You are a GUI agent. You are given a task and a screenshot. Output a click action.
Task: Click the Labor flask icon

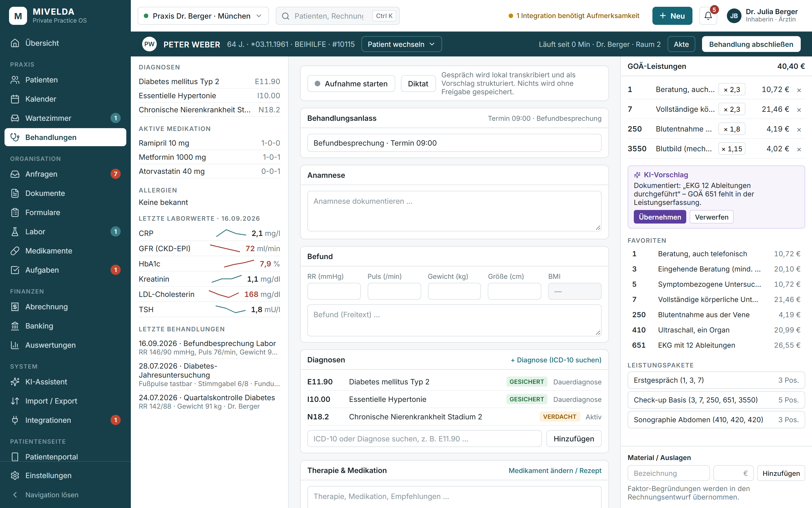point(15,231)
